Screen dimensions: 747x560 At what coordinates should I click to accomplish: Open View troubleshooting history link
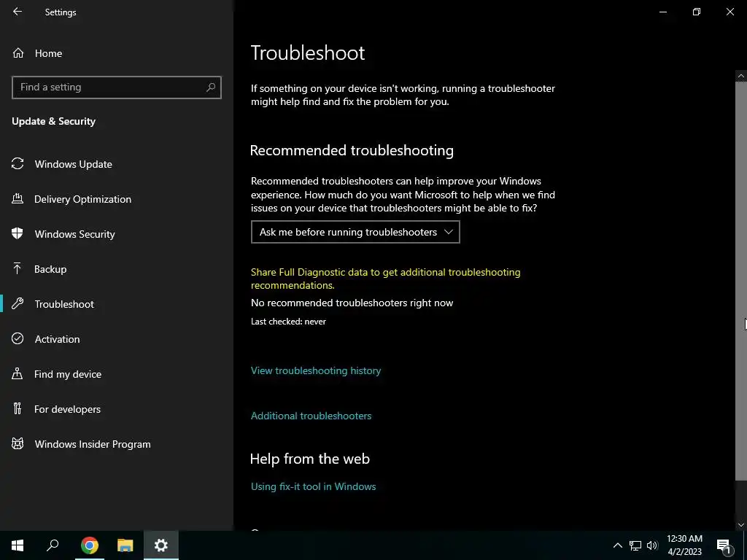(316, 370)
